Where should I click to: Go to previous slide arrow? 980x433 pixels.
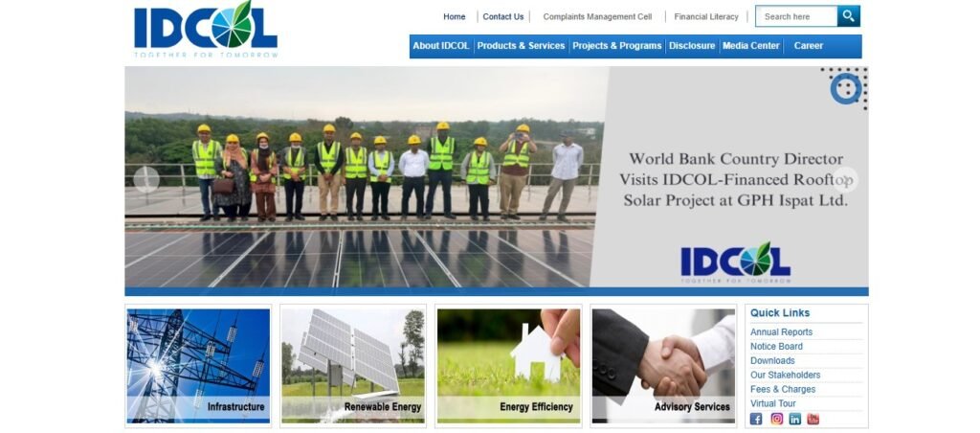[146, 179]
